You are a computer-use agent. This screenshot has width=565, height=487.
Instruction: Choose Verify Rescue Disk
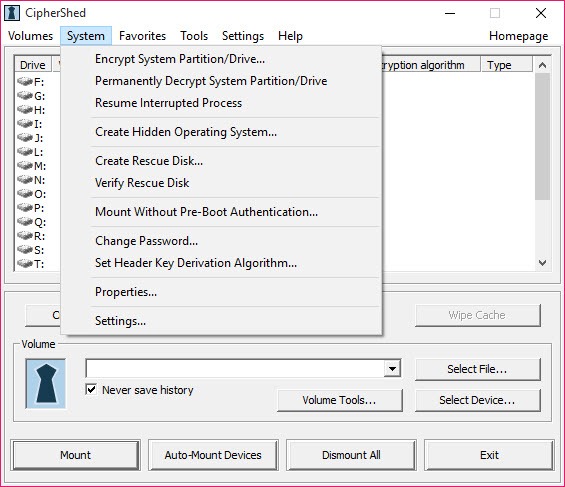tap(221, 183)
